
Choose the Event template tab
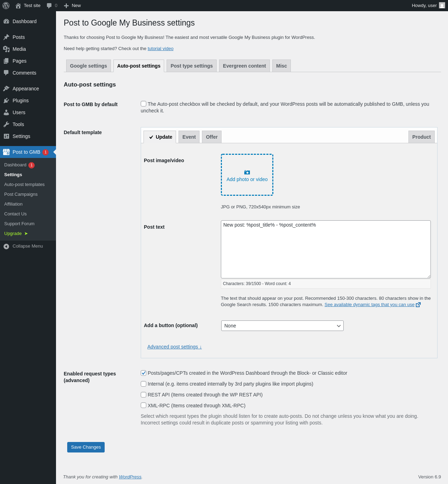(x=189, y=137)
